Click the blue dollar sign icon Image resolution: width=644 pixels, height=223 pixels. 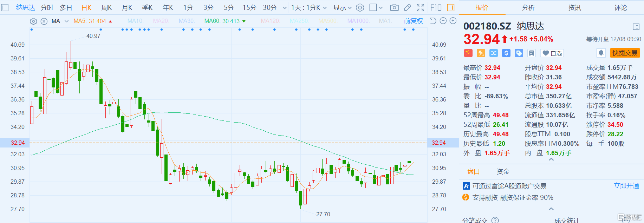(506, 53)
